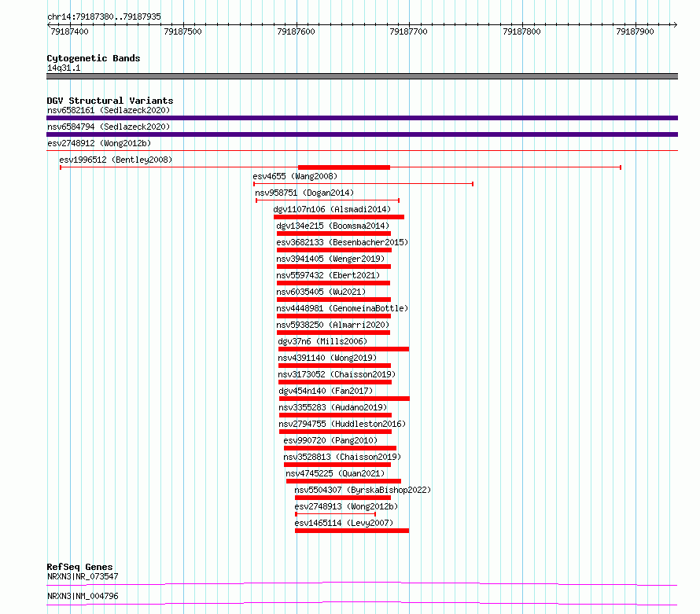Click the ruler's left arrow end

49,25
